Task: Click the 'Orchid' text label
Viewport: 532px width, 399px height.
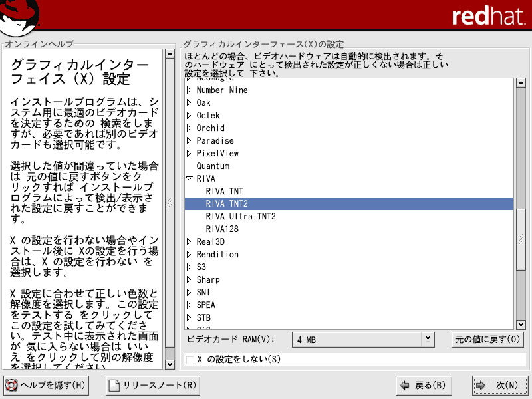Action: [x=210, y=128]
